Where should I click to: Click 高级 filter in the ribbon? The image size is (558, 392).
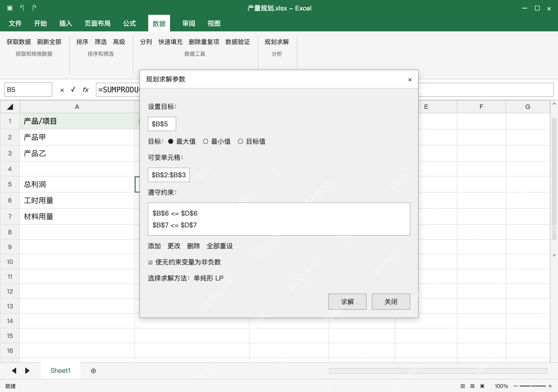119,42
